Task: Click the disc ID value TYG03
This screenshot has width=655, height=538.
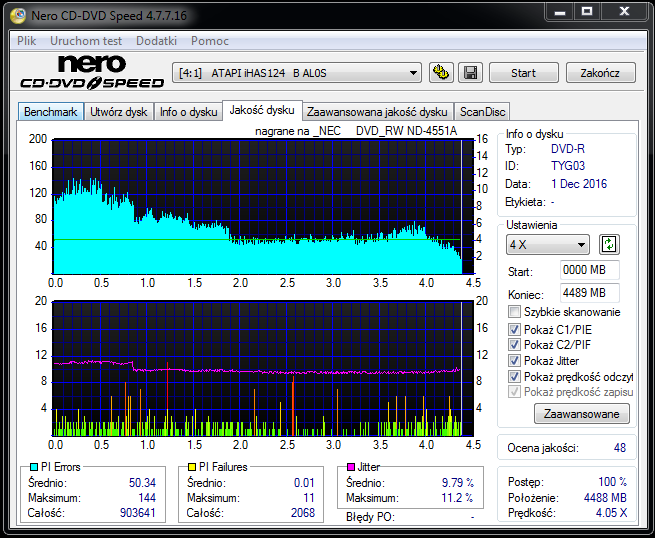Action: pos(568,166)
